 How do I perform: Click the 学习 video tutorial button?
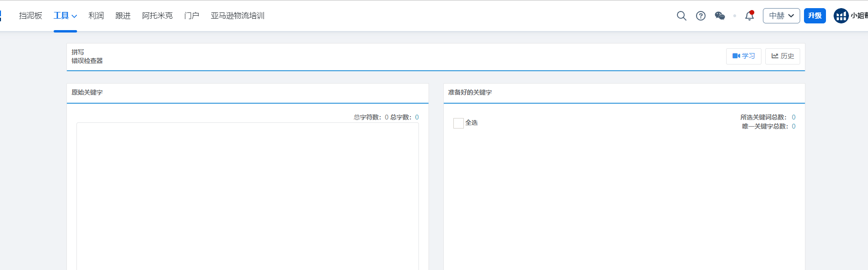pyautogui.click(x=743, y=56)
